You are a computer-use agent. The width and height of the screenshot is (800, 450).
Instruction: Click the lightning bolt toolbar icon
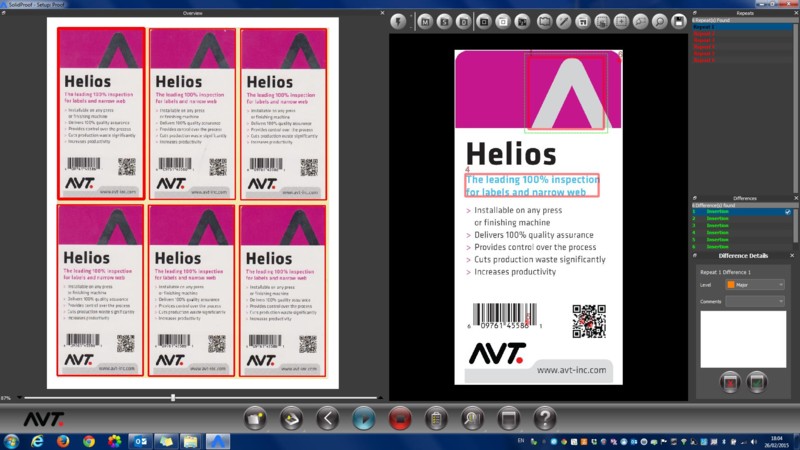[398, 21]
